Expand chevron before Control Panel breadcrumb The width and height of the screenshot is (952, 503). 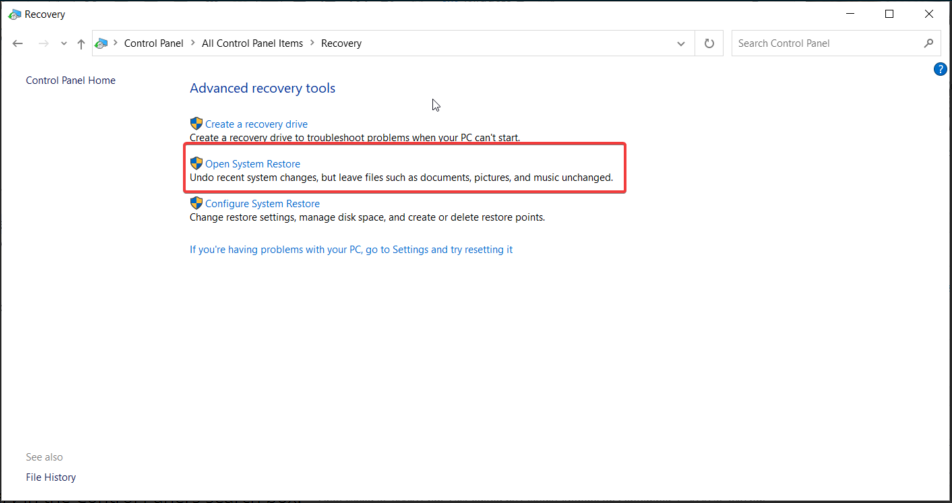[115, 43]
